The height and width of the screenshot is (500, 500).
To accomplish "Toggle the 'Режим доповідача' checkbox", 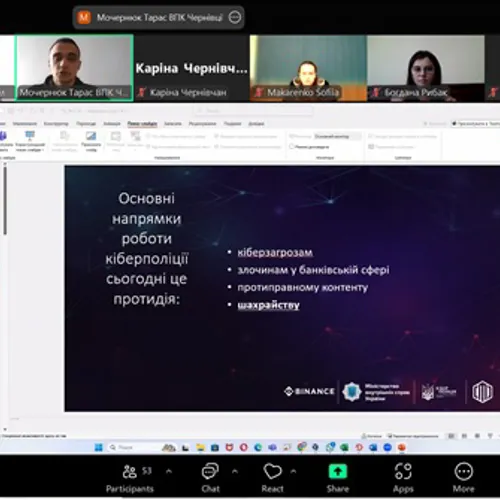I will (292, 146).
